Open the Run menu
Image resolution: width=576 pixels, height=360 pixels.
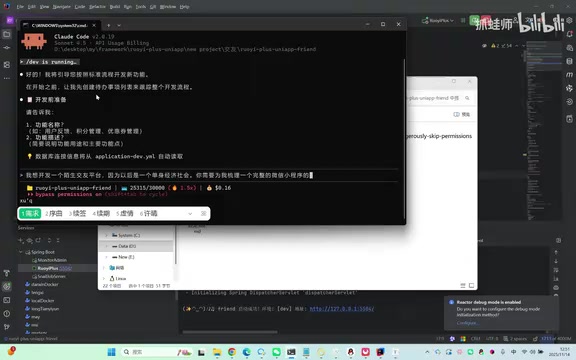click(127, 7)
